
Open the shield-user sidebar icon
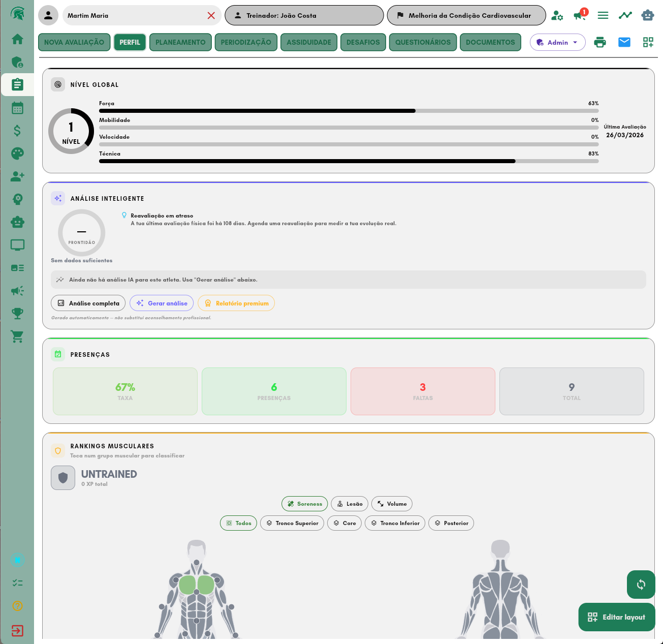(17, 62)
